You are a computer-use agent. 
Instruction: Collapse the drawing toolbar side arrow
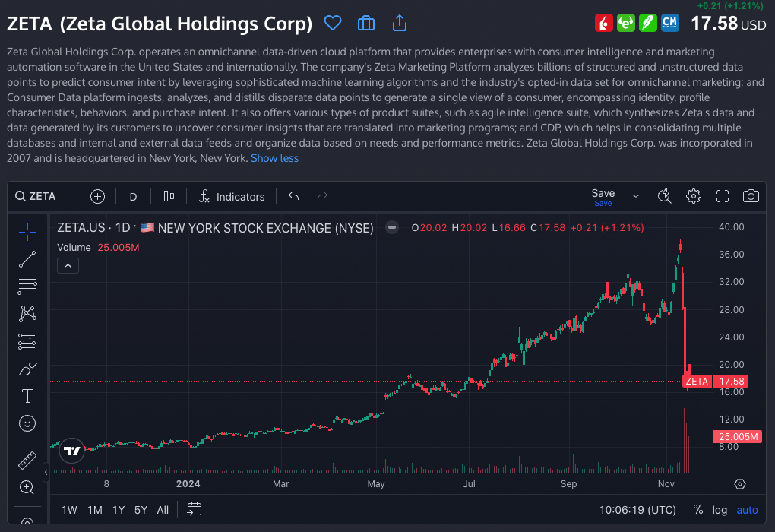pos(46,472)
